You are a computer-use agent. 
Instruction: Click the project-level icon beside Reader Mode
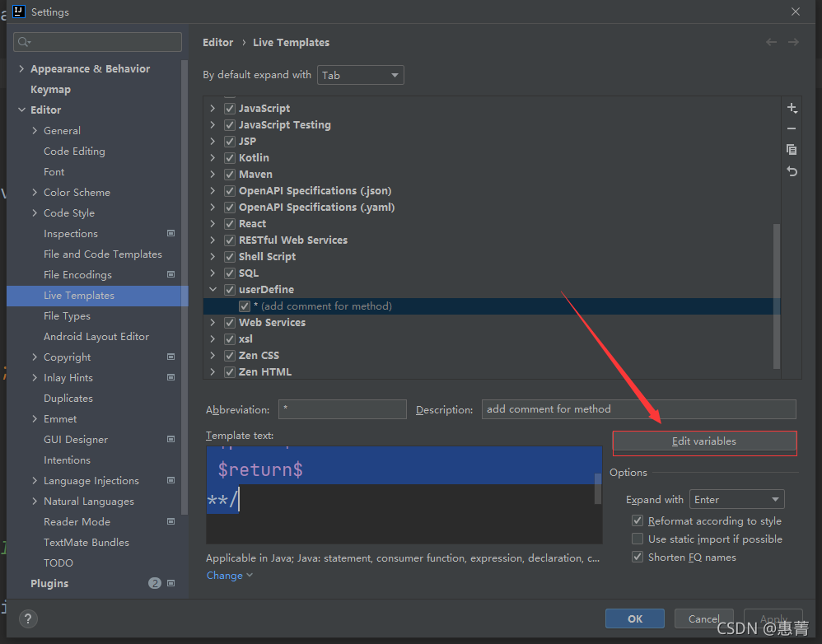(x=170, y=521)
